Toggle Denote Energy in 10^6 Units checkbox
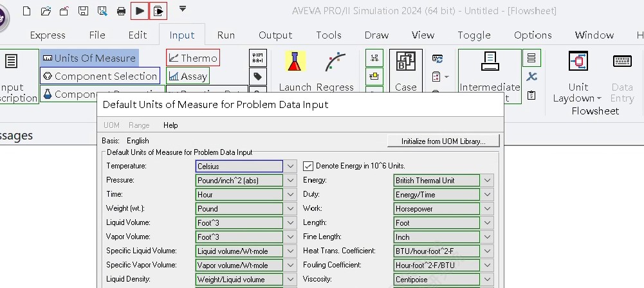644x288 pixels. tap(308, 166)
